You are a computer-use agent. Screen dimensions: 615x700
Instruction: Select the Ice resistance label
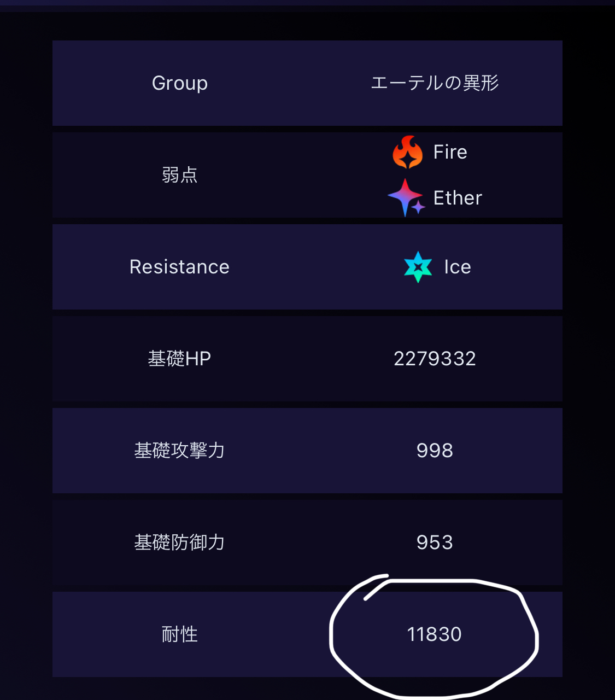[x=458, y=267]
